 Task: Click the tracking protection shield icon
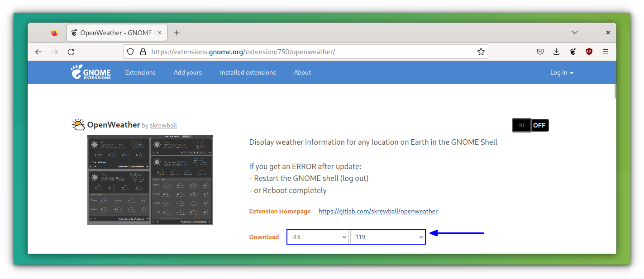(x=130, y=52)
